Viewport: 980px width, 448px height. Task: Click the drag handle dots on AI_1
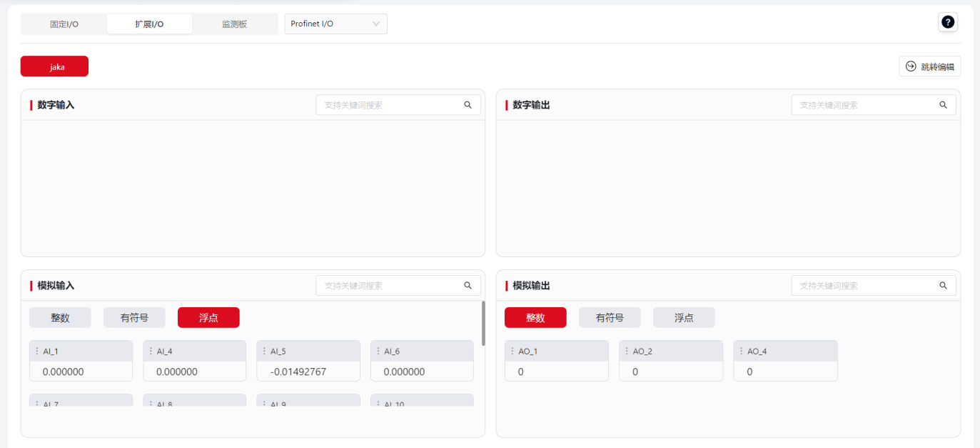coord(36,352)
